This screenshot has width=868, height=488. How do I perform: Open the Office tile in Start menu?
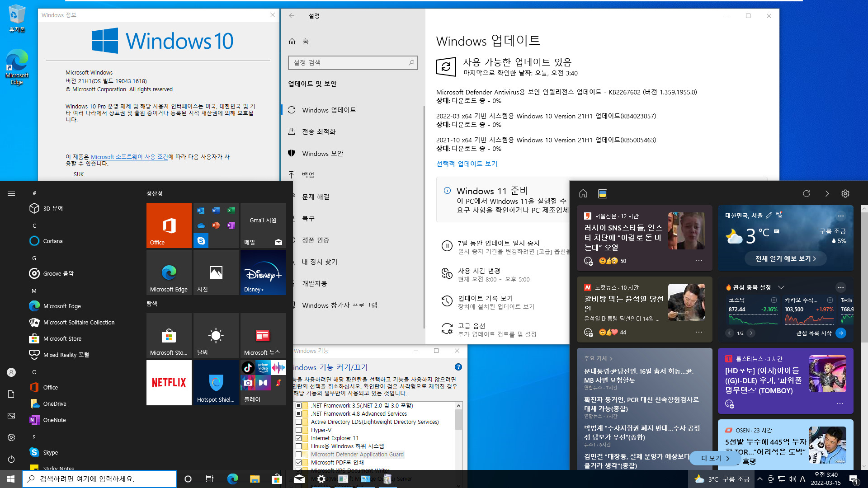pos(169,225)
